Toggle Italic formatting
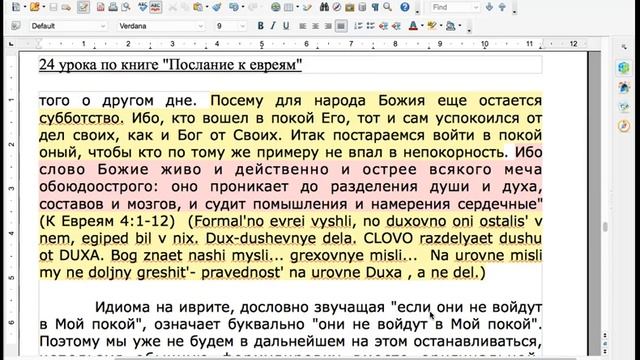Viewport: 640px width, 360px height. [x=273, y=26]
